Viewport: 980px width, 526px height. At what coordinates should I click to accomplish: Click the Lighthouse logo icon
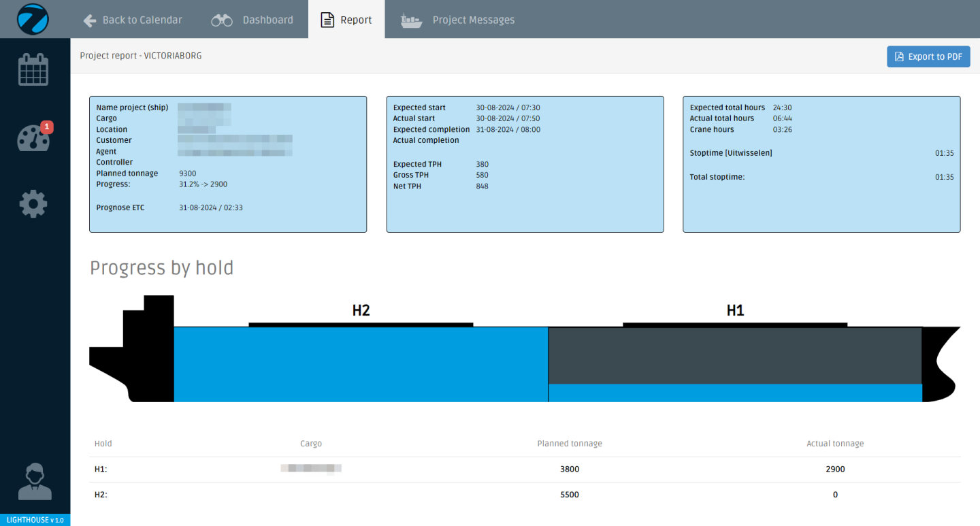(x=33, y=19)
